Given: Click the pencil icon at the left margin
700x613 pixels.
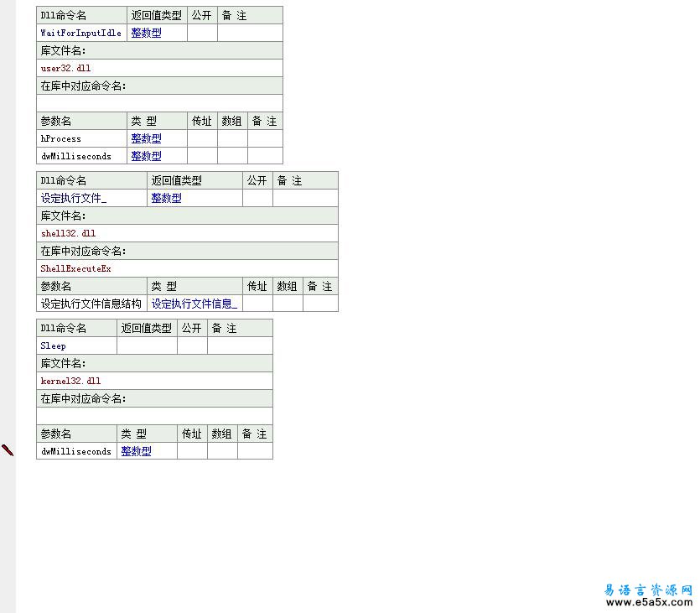Looking at the screenshot, I should pyautogui.click(x=8, y=450).
